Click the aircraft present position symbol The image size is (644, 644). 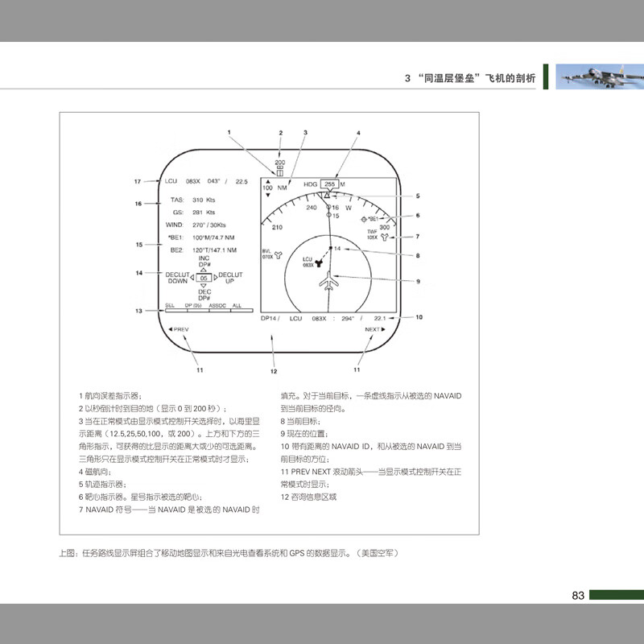coord(330,283)
